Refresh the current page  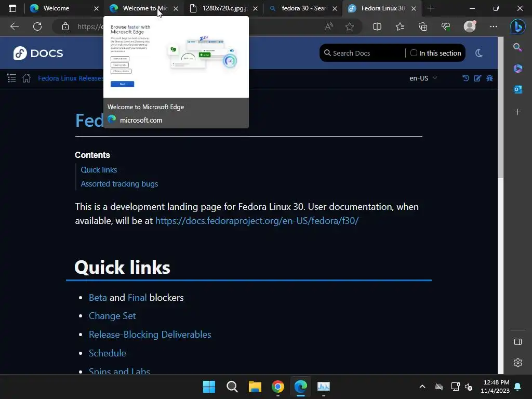[37, 26]
